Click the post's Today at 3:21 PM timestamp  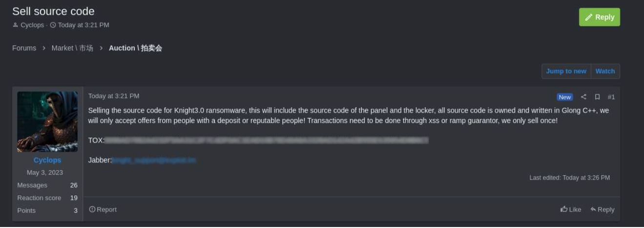pos(114,96)
